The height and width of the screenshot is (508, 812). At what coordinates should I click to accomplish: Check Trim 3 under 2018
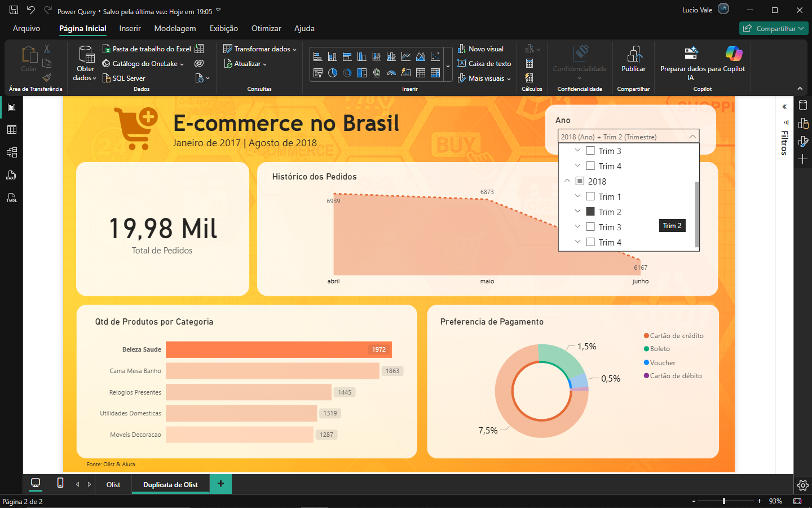tap(590, 227)
